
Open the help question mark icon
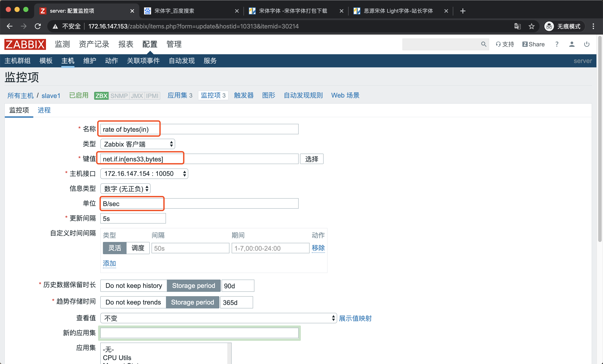(557, 44)
